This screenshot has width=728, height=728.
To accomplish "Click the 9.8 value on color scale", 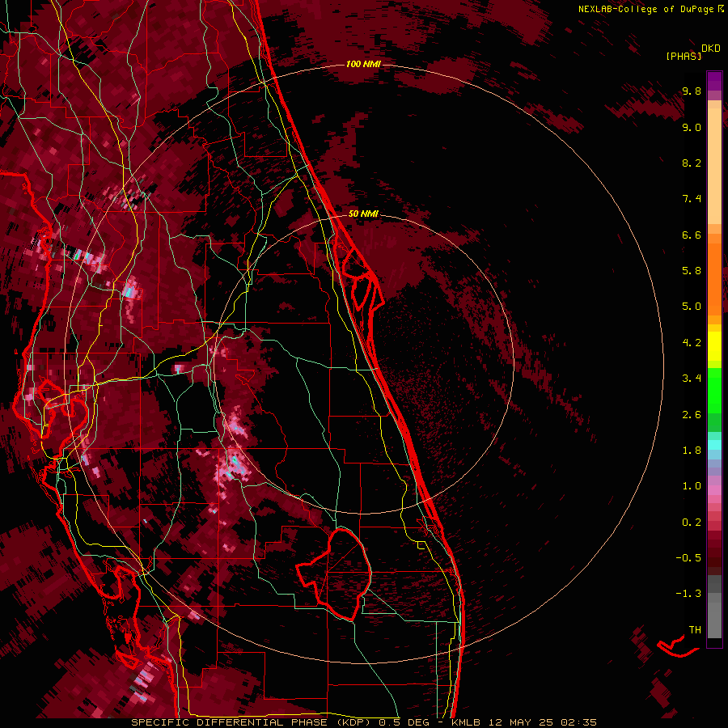I will [x=692, y=91].
